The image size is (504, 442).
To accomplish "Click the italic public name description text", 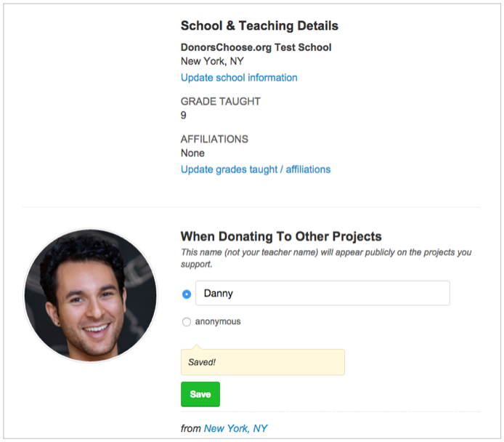I will pos(326,258).
